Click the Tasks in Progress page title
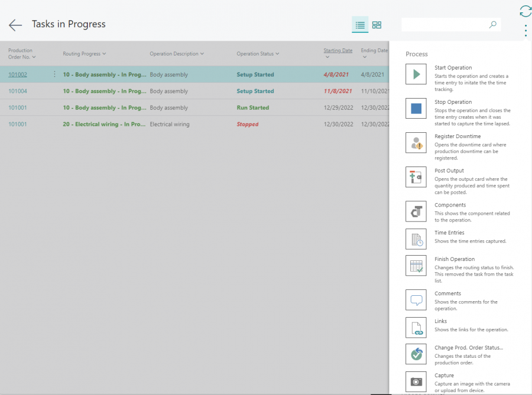Viewport: 532px width, 395px height. pyautogui.click(x=69, y=24)
